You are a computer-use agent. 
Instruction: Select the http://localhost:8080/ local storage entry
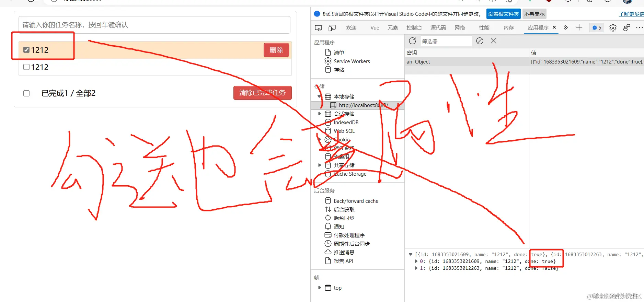pyautogui.click(x=358, y=105)
